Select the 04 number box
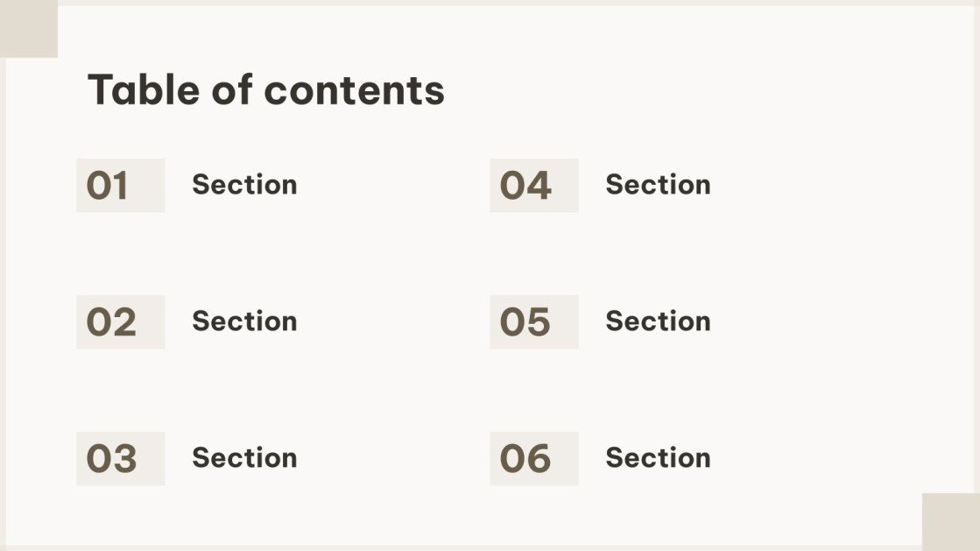The height and width of the screenshot is (551, 980). click(533, 185)
